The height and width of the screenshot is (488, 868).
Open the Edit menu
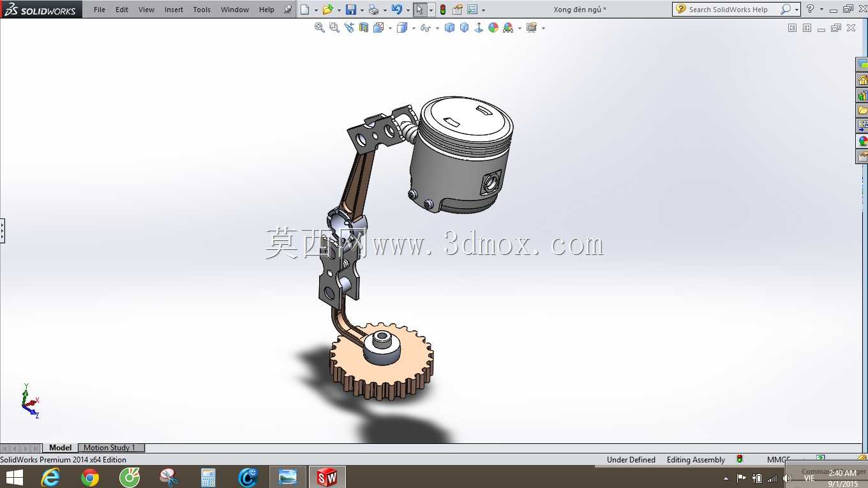tap(122, 10)
